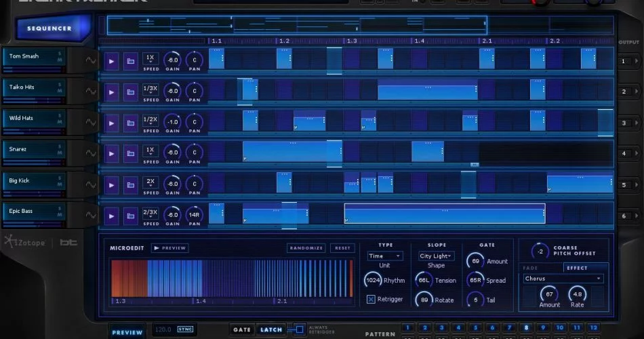Open the Chorus effect dropdown
This screenshot has width=644, height=339.
[x=563, y=279]
